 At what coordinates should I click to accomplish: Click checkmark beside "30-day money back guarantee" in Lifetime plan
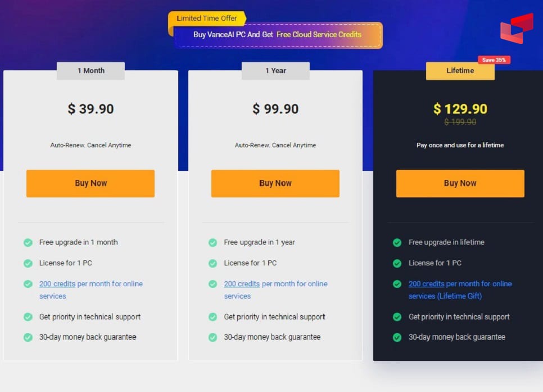pyautogui.click(x=398, y=337)
